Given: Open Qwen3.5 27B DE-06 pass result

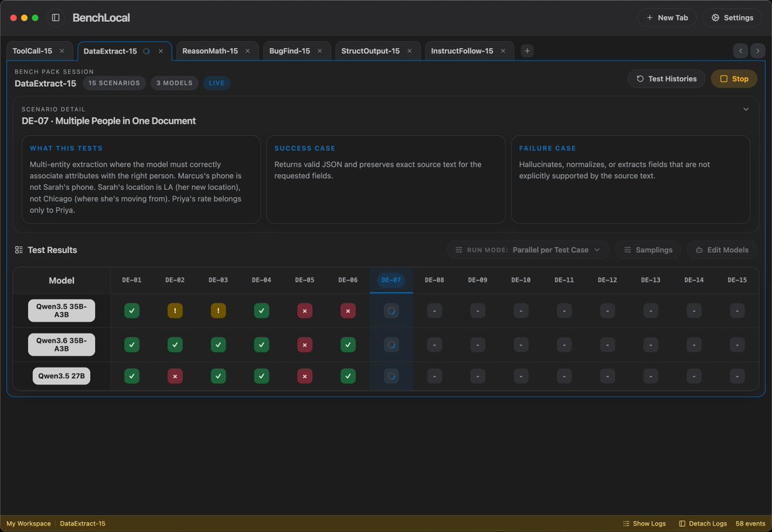Looking at the screenshot, I should (347, 376).
